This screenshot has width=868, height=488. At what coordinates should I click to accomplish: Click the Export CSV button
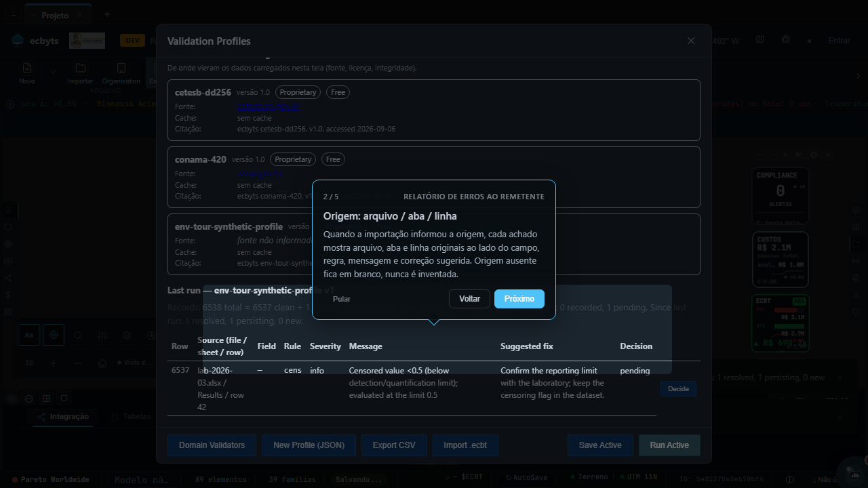(x=394, y=445)
